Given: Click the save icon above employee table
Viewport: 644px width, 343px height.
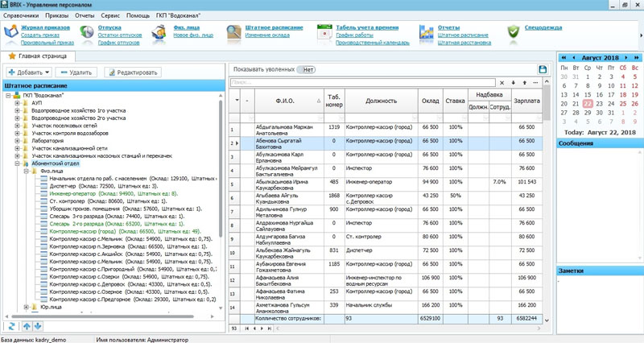Looking at the screenshot, I should (543, 70).
